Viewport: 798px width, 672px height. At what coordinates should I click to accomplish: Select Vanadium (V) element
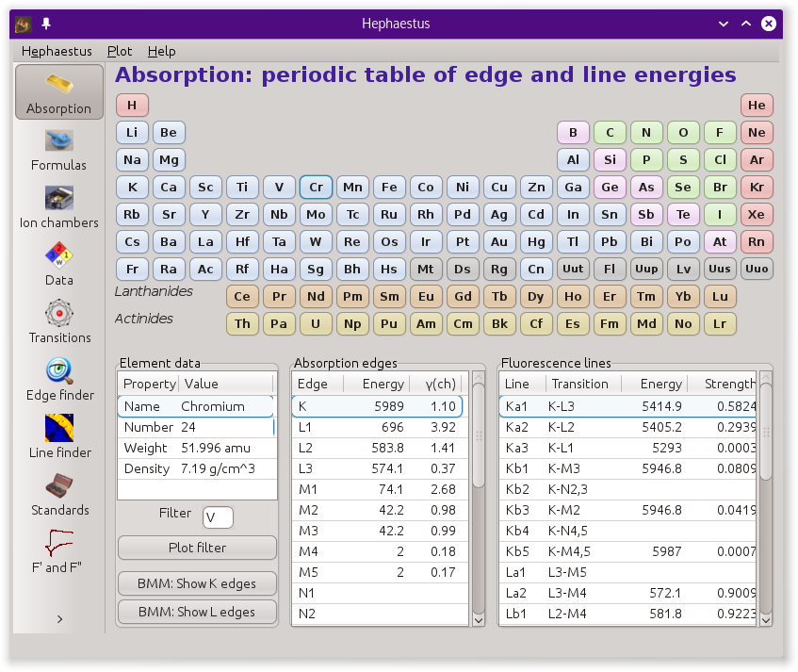coord(279,188)
